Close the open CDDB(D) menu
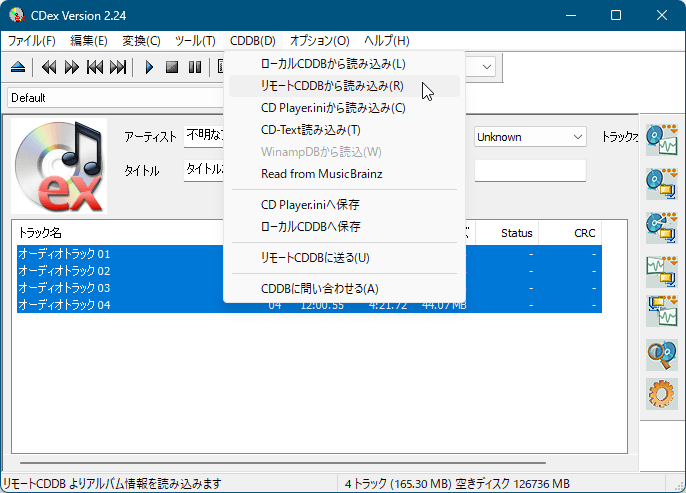Image resolution: width=686 pixels, height=493 pixels. coord(253,41)
